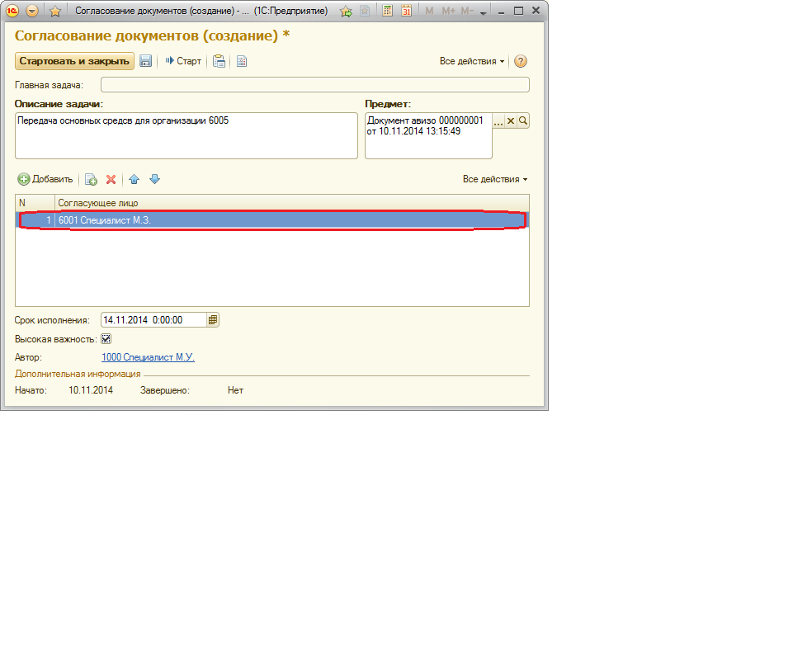Open the calendar icon in the title bar
Viewport: 812px width, 665px height.
tap(406, 11)
